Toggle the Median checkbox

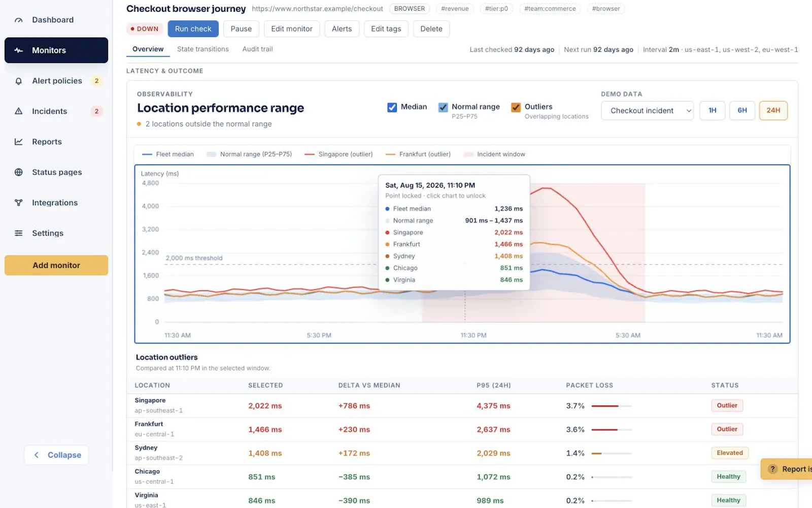[x=392, y=107]
